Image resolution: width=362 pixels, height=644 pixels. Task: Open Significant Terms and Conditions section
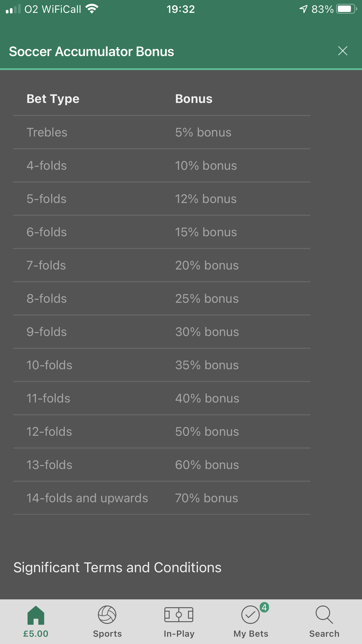tap(117, 568)
